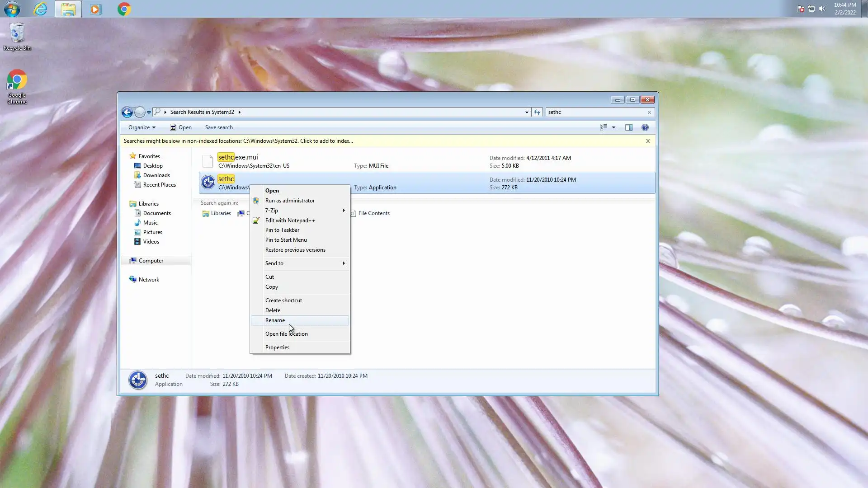Click the add to index notification message
Image resolution: width=868 pixels, height=488 pixels.
point(238,141)
